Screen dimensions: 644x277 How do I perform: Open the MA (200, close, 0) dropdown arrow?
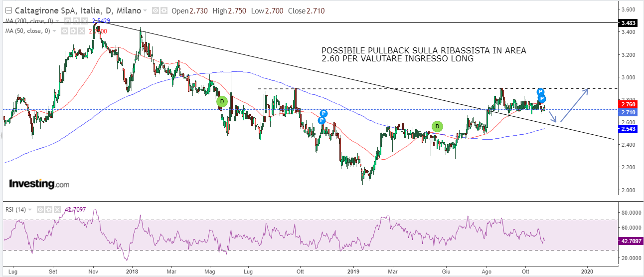pos(57,21)
